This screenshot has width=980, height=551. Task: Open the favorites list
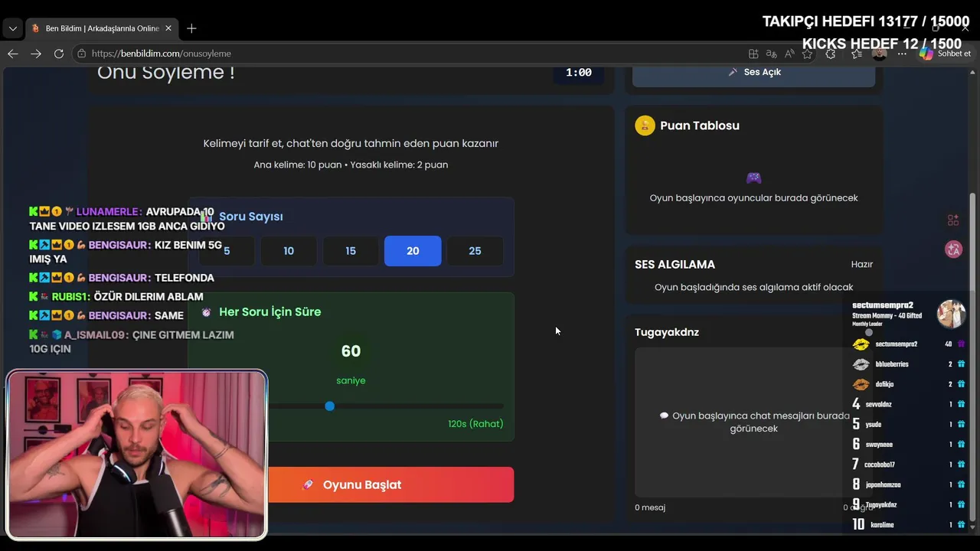(856, 54)
